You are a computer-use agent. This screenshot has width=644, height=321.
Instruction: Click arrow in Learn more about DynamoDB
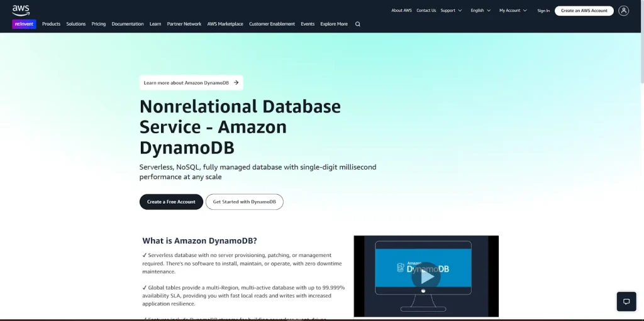(x=236, y=82)
